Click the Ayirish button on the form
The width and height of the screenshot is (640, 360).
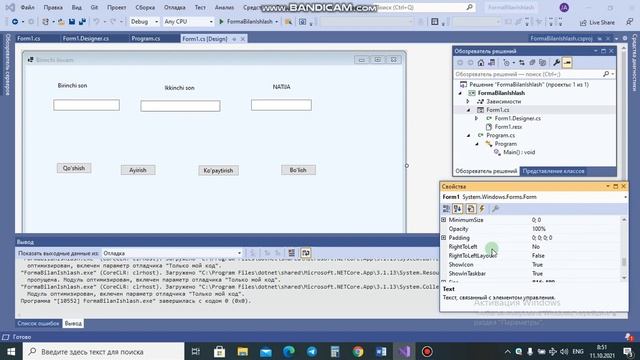[138, 170]
